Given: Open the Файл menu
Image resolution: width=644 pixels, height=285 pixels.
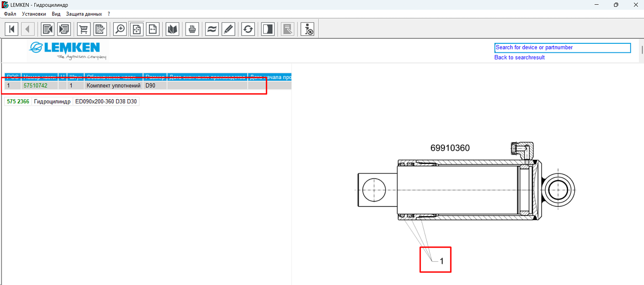Looking at the screenshot, I should click(x=10, y=14).
